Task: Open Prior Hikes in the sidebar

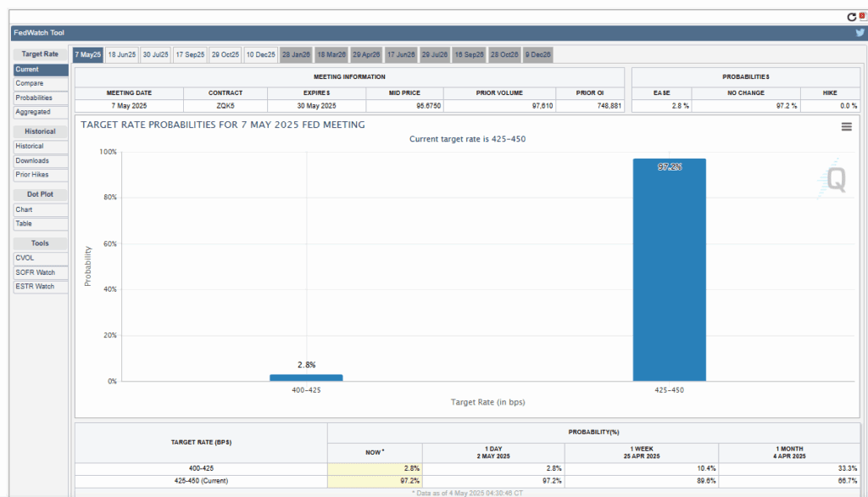Action: pos(32,175)
